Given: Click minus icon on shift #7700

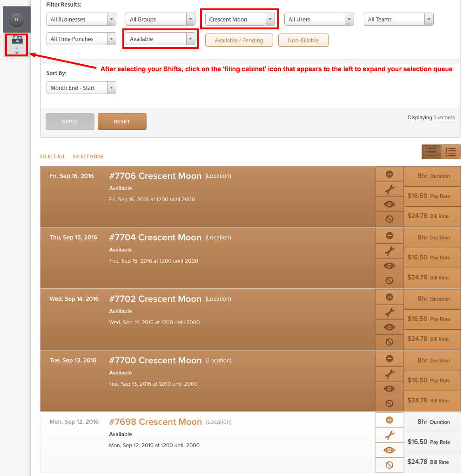Looking at the screenshot, I should coord(389,359).
